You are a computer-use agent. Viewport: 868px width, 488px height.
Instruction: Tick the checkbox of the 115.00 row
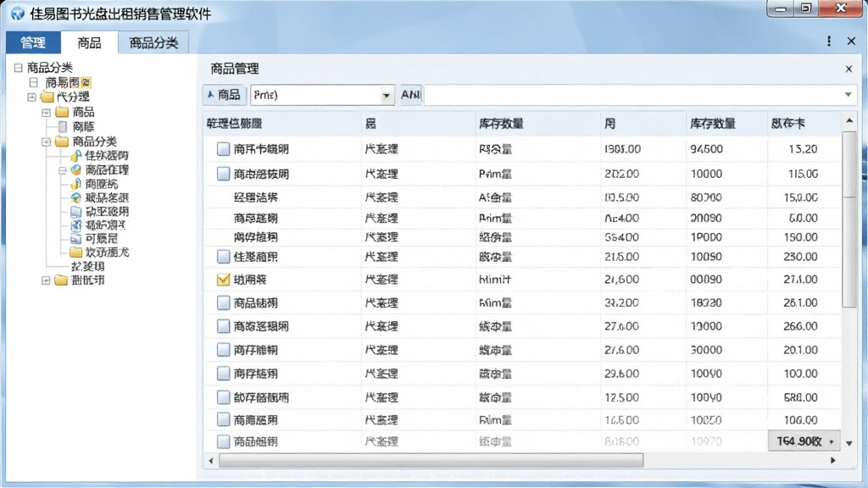(x=223, y=174)
